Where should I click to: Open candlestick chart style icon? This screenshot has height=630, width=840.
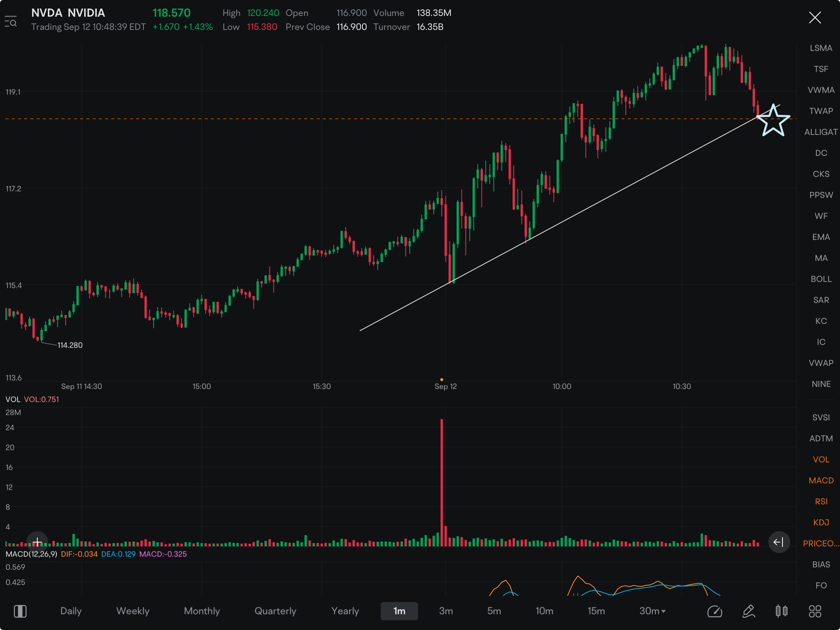(781, 611)
